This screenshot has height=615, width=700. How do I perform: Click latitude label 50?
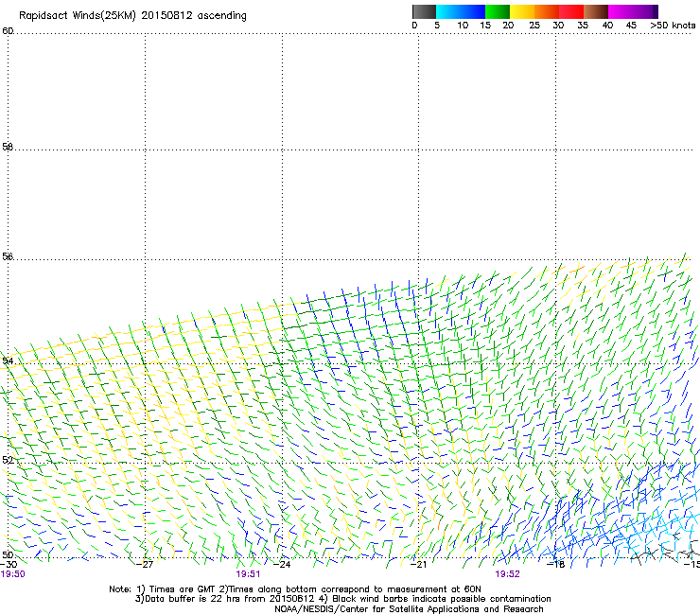(8, 554)
